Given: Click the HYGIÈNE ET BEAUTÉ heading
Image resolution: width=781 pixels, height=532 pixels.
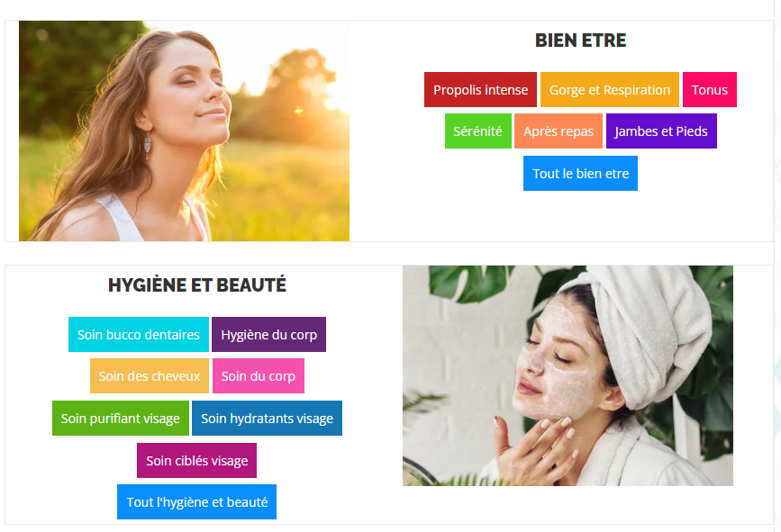Looking at the screenshot, I should [x=197, y=285].
